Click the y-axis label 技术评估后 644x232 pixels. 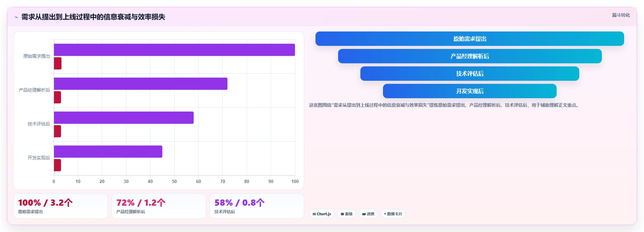[x=39, y=124]
